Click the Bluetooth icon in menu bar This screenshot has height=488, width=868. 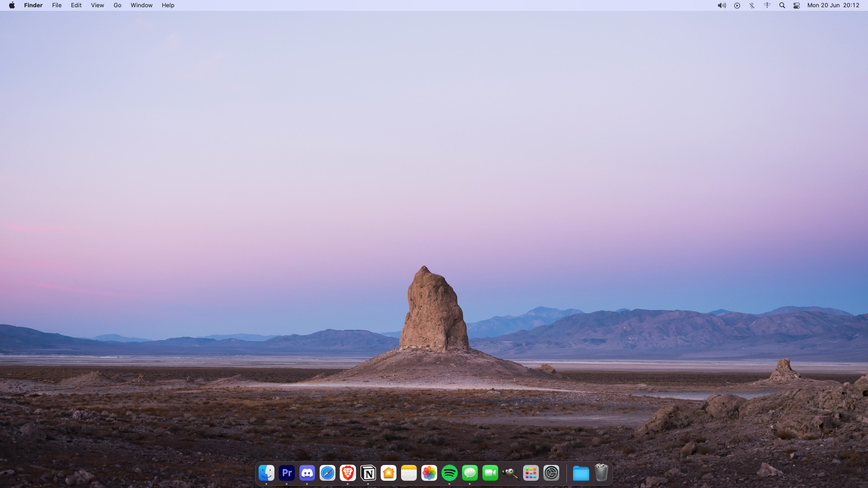[752, 5]
